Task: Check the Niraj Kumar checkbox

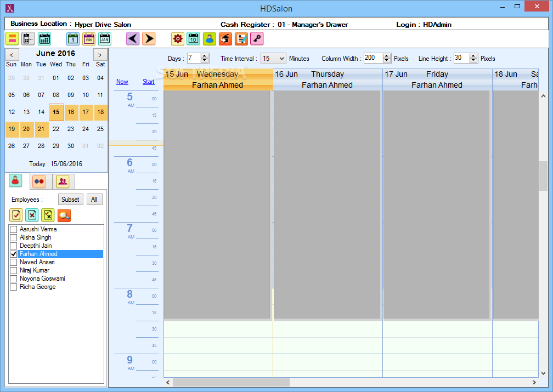Action: coord(13,270)
